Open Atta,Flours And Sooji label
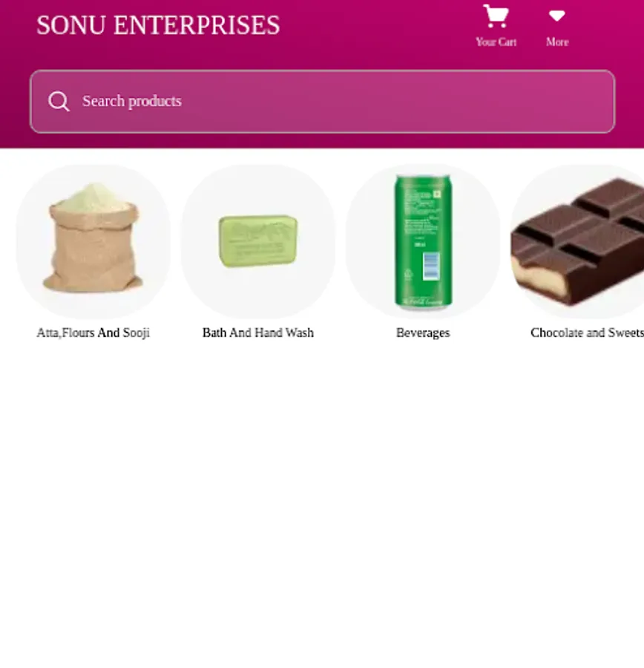Image resolution: width=644 pixels, height=668 pixels. tap(93, 333)
